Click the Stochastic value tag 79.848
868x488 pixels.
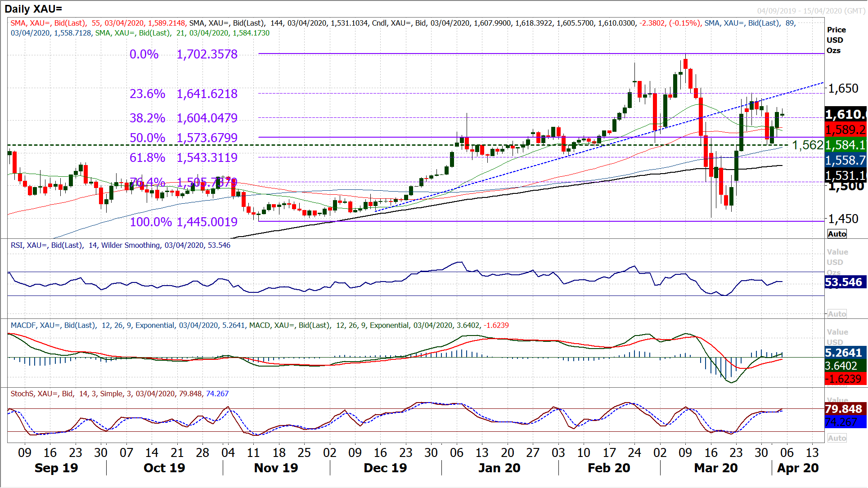pyautogui.click(x=846, y=409)
